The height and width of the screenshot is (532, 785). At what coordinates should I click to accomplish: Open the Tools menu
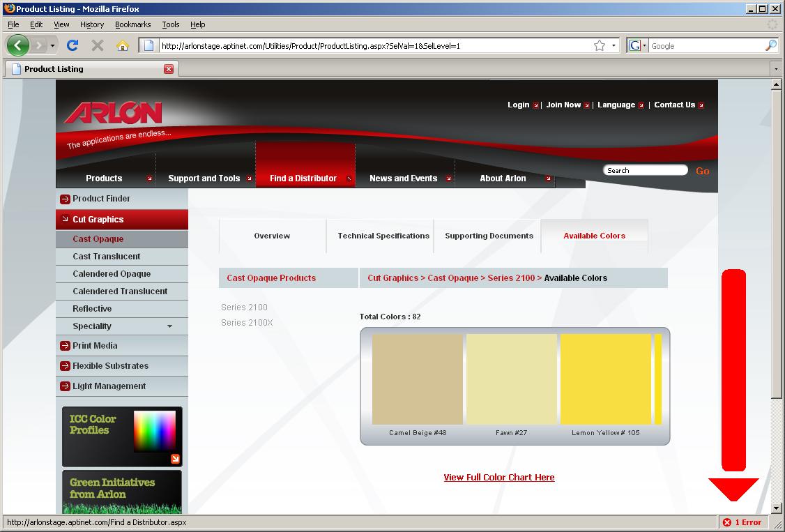pyautogui.click(x=171, y=24)
